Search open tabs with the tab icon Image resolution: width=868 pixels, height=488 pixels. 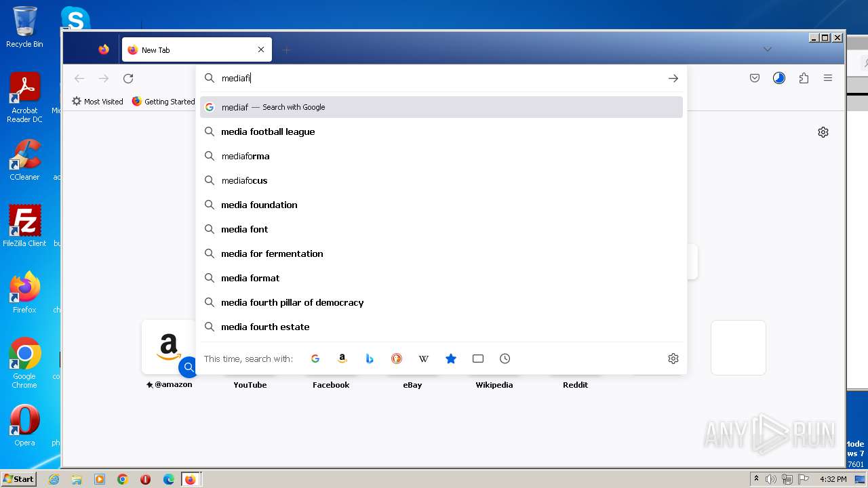(478, 359)
